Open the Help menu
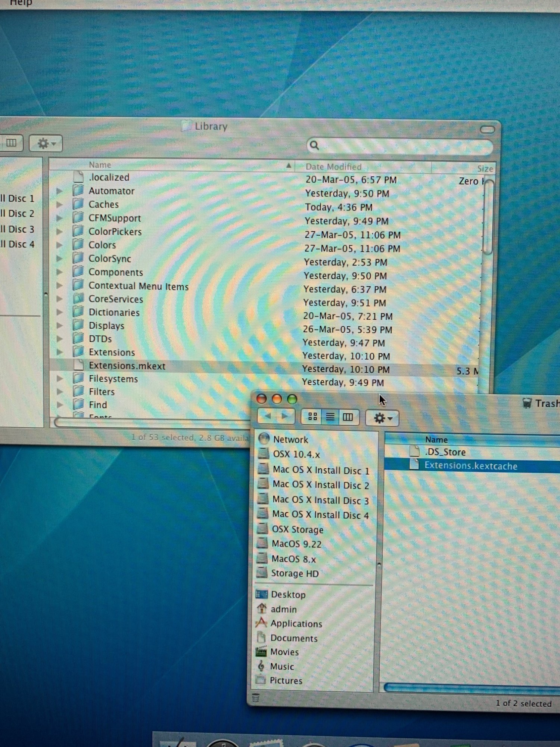The image size is (560, 747). 21,3
